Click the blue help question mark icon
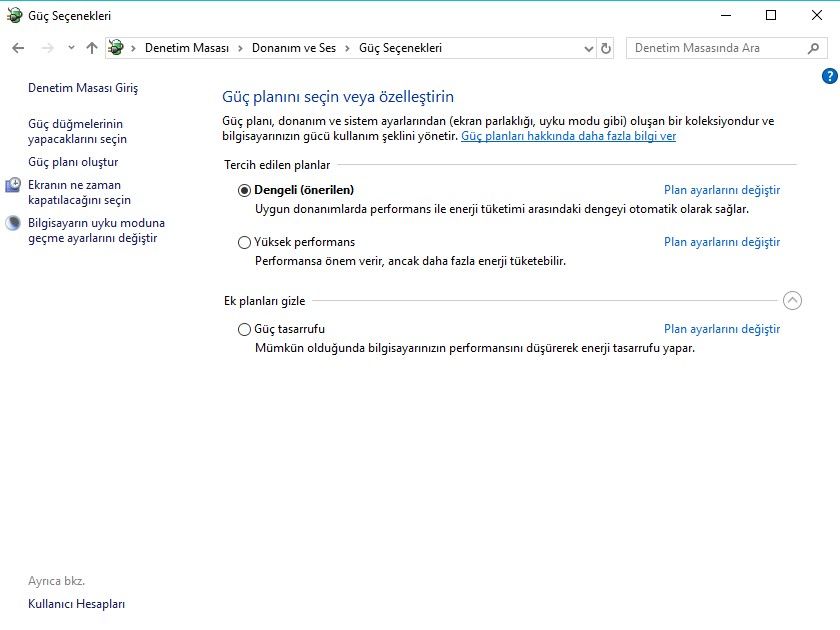 pos(828,75)
